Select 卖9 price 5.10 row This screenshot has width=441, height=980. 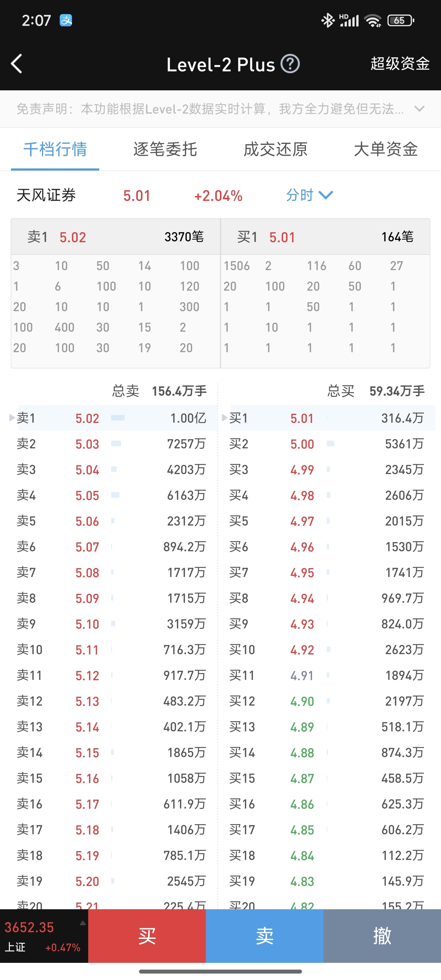click(x=111, y=624)
